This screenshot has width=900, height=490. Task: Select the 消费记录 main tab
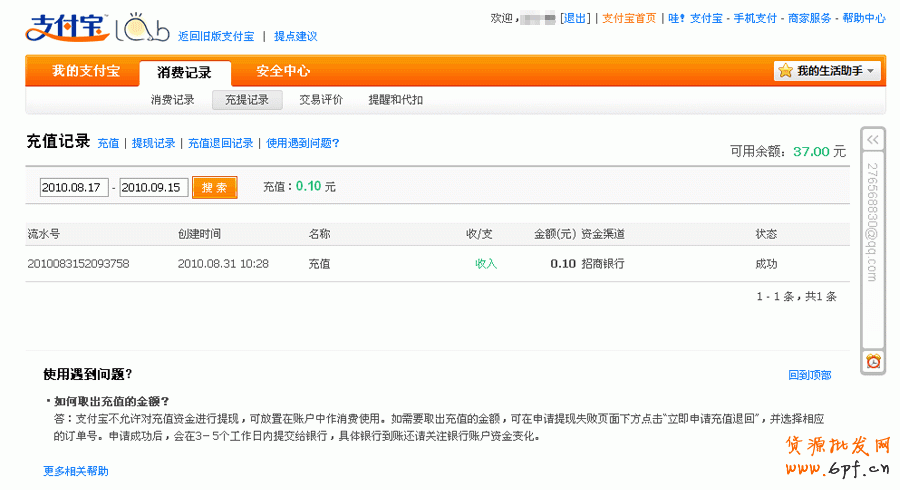coord(185,72)
